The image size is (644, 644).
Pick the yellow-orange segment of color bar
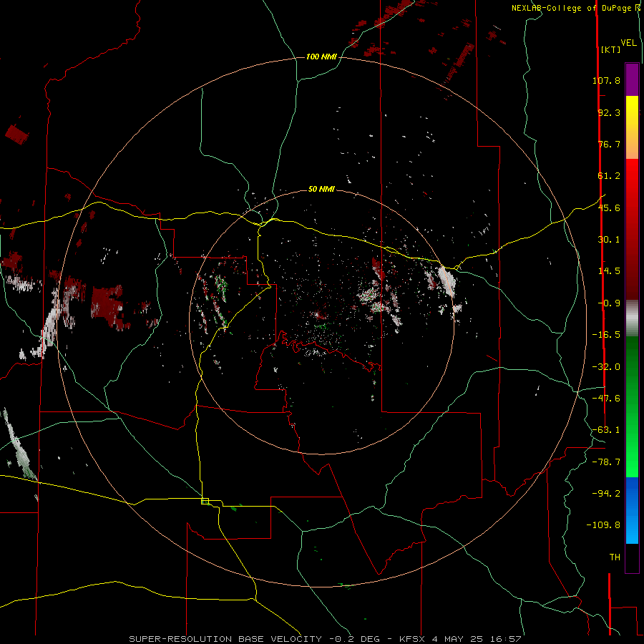632,127
